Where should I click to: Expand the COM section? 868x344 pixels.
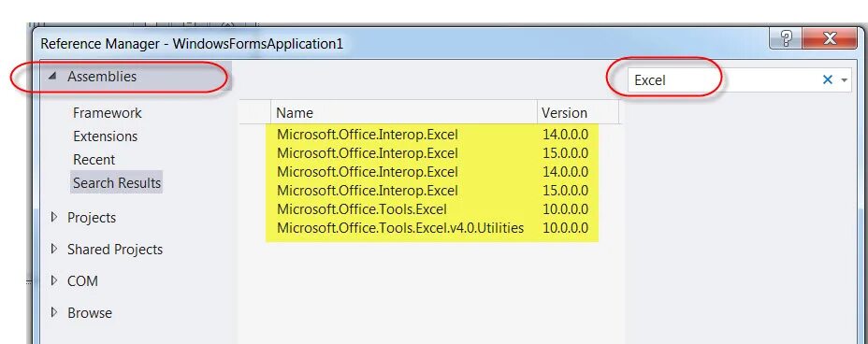(53, 281)
